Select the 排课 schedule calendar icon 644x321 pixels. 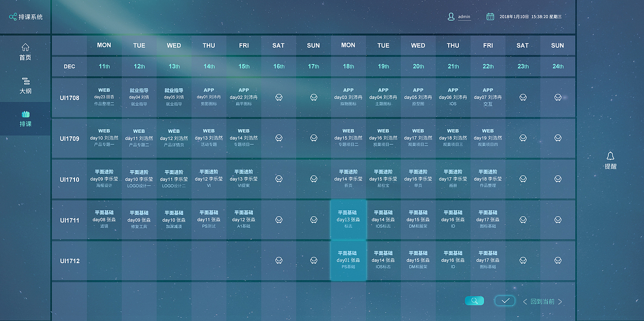pos(25,114)
